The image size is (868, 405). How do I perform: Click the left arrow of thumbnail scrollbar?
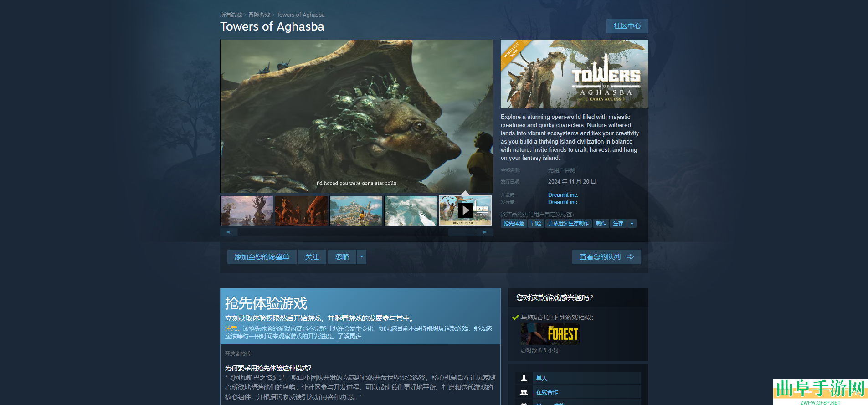228,232
